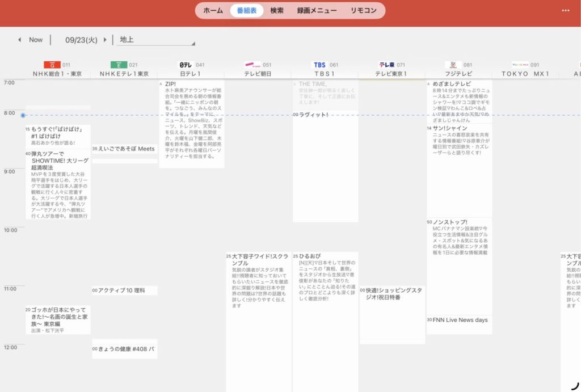581x392 pixels.
Task: Click TOKYO MX1 channel name
Action: [525, 74]
